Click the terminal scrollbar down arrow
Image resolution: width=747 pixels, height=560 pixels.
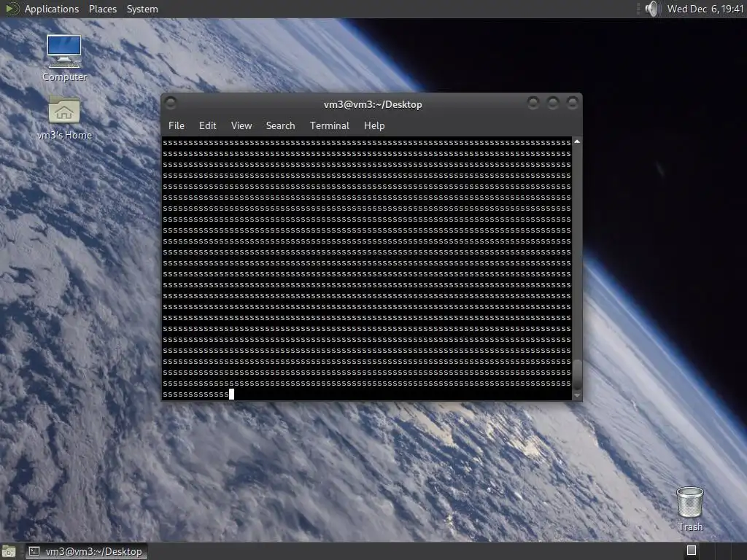[577, 395]
